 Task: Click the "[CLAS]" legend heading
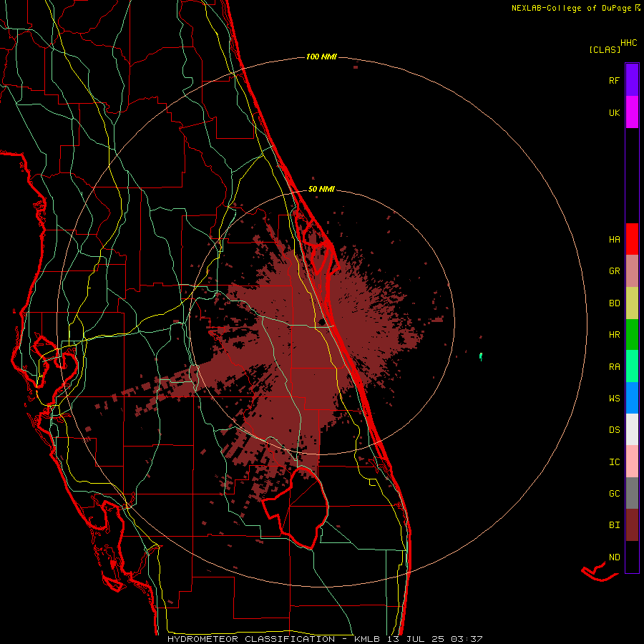point(605,49)
